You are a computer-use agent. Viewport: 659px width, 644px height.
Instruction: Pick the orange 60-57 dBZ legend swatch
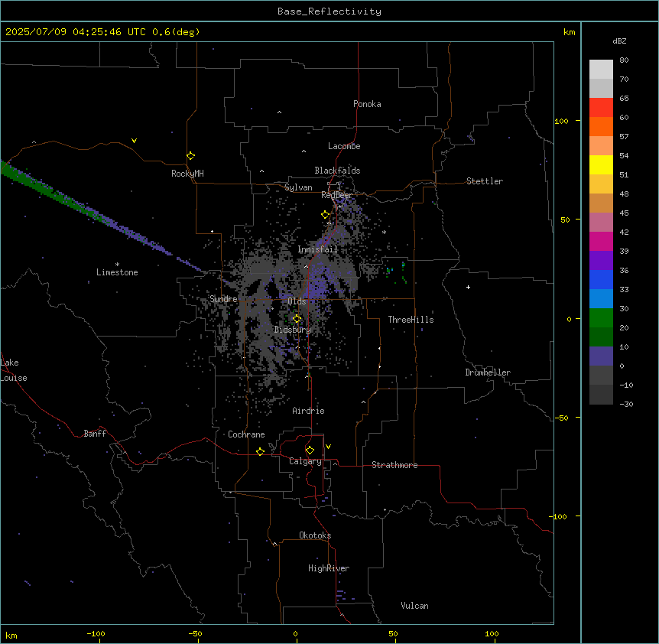coord(601,126)
